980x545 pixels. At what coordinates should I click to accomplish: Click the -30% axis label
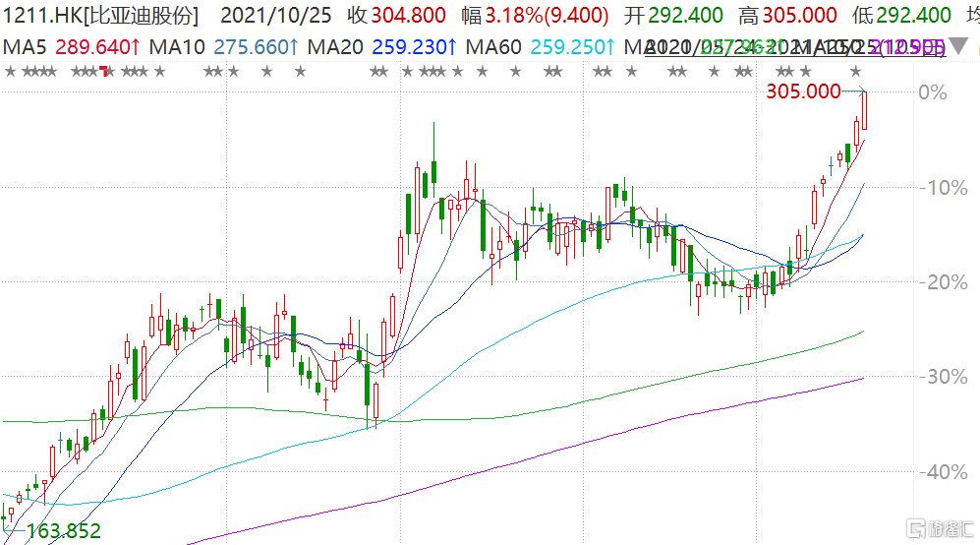[x=943, y=377]
